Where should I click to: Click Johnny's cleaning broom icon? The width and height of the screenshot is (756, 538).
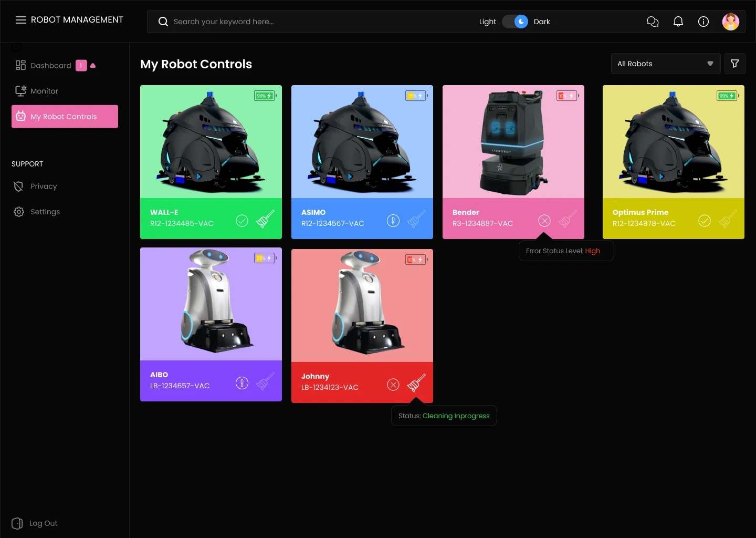[x=416, y=382]
